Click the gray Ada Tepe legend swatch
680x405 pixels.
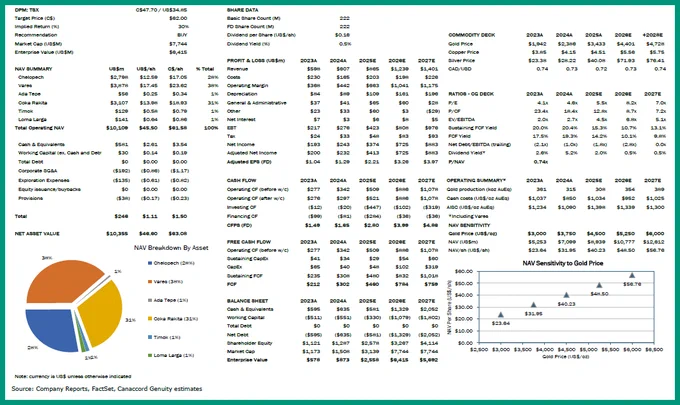[x=150, y=300]
